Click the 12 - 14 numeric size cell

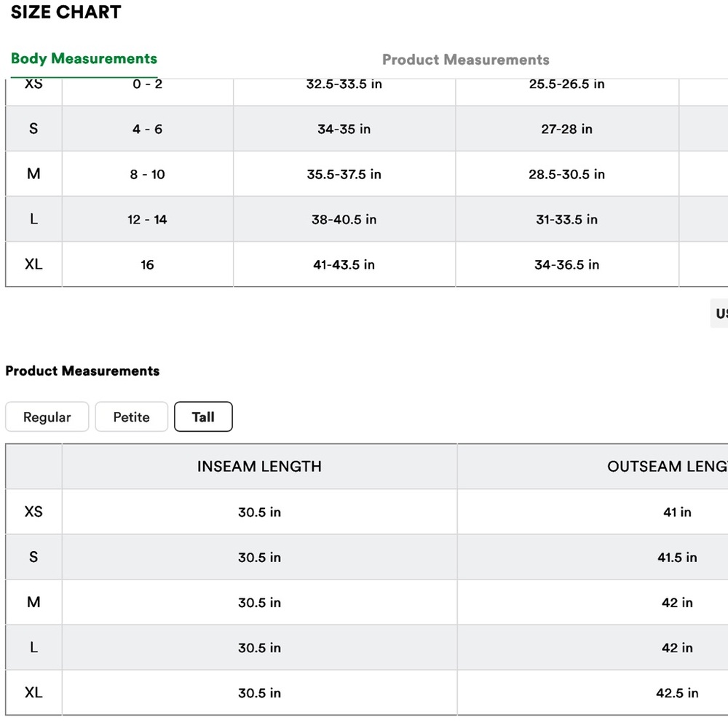click(x=147, y=219)
